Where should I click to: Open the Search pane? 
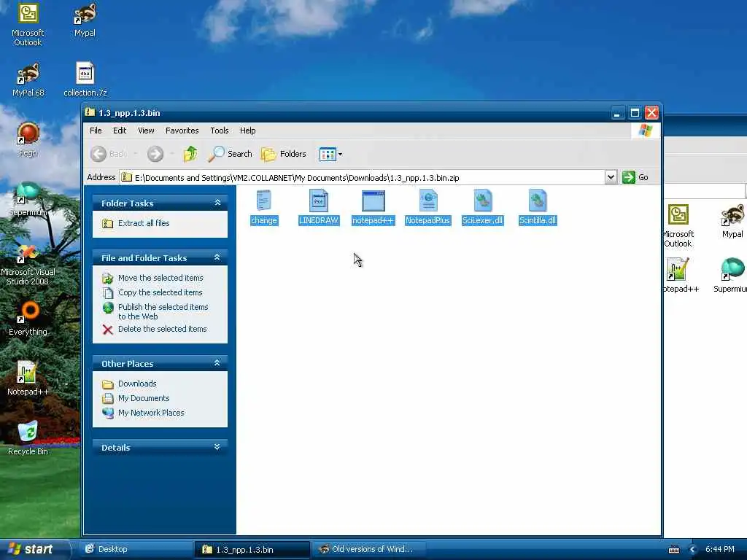click(230, 154)
